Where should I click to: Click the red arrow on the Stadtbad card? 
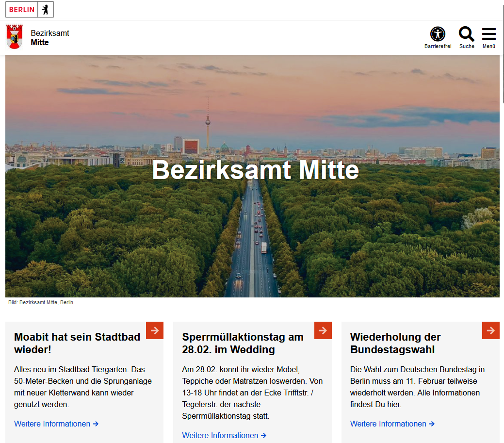point(154,330)
